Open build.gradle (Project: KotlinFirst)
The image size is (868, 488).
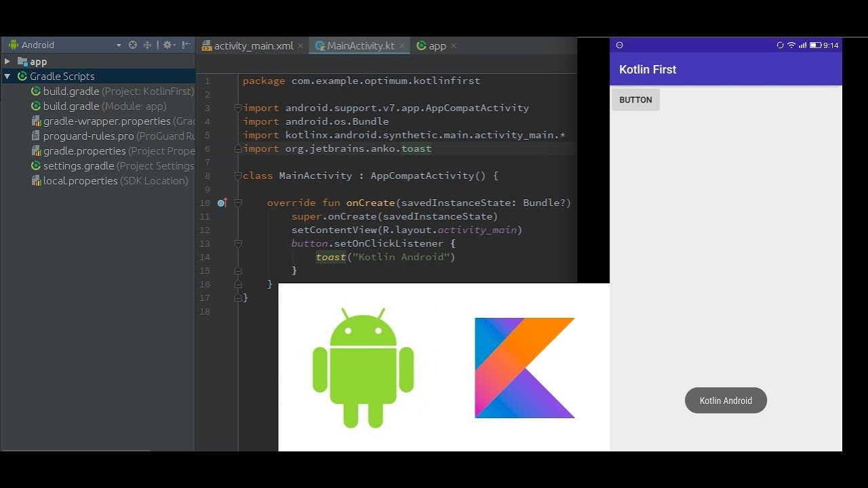click(113, 91)
